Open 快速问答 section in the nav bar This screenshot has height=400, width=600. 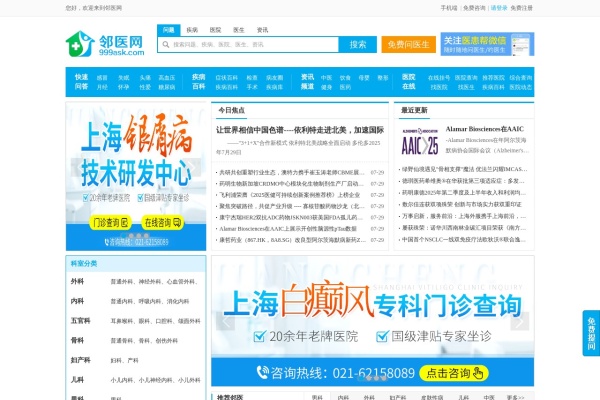click(x=82, y=82)
